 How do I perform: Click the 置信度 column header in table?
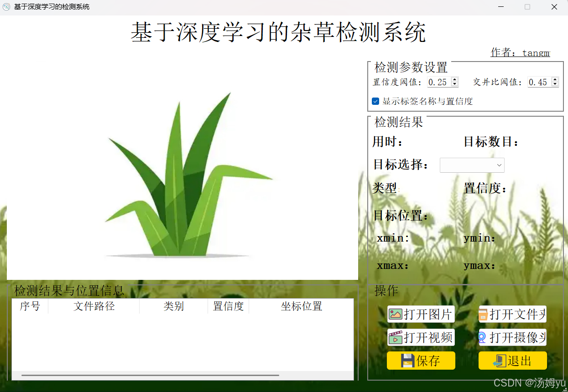click(x=228, y=306)
